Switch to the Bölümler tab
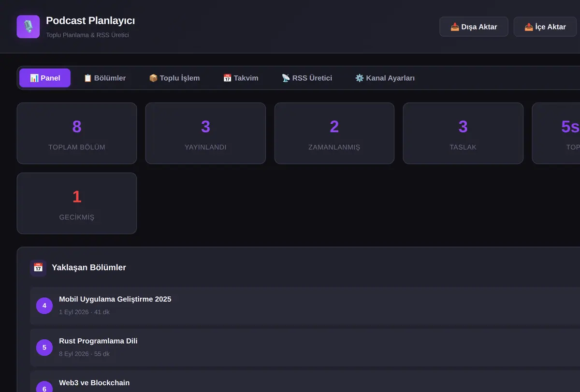 [105, 78]
